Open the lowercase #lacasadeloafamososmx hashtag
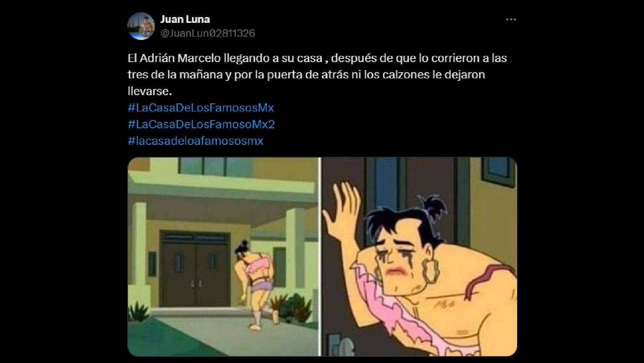This screenshot has height=363, width=644. point(195,141)
